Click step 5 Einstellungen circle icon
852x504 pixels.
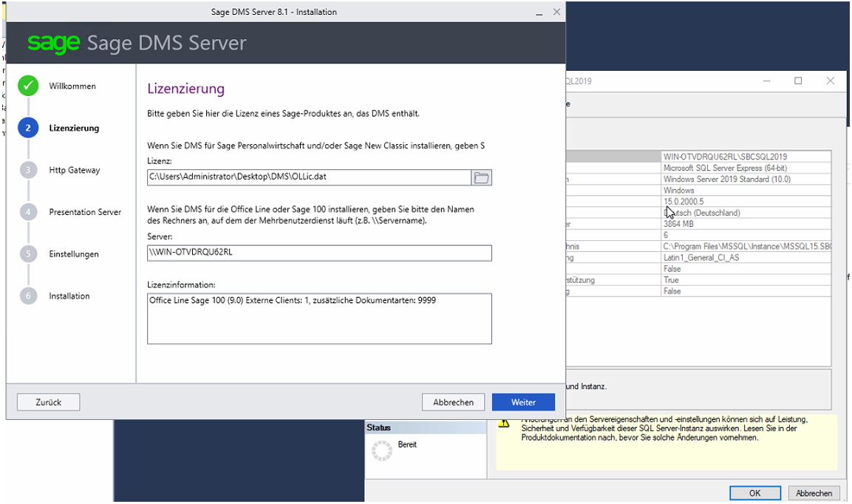28,254
